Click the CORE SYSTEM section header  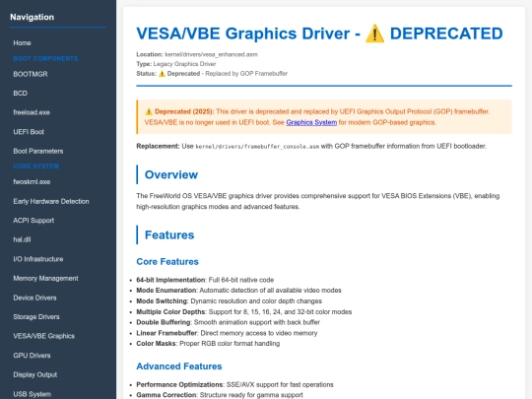[36, 166]
